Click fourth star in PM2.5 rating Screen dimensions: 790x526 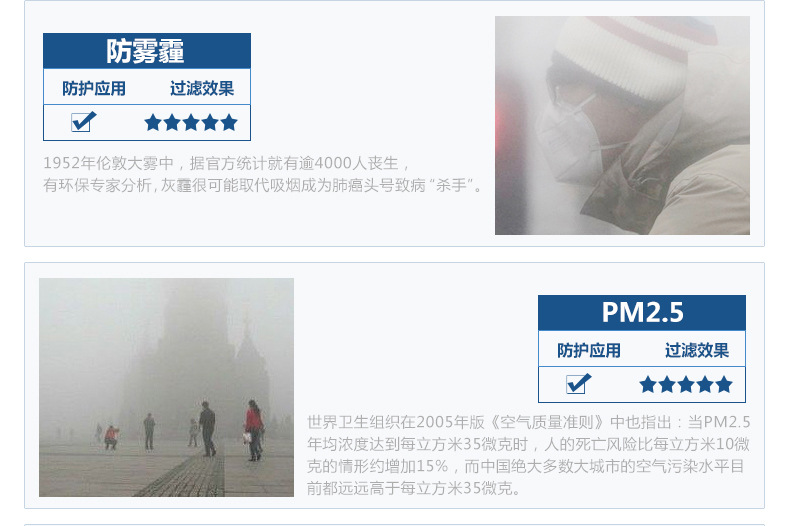click(705, 384)
